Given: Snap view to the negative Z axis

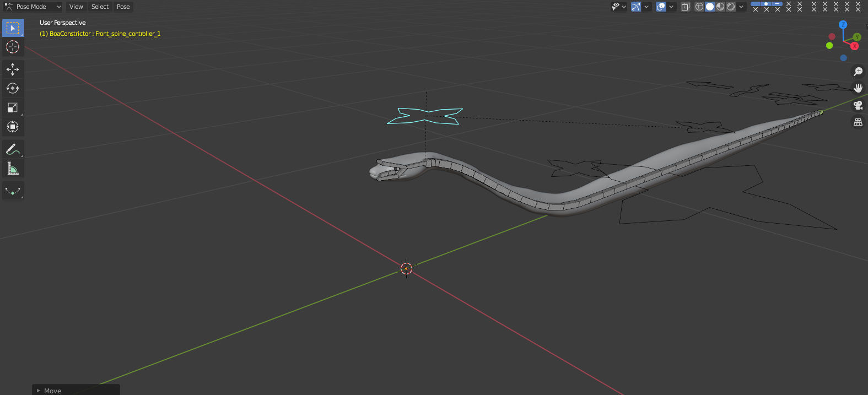Looking at the screenshot, I should pyautogui.click(x=843, y=58).
